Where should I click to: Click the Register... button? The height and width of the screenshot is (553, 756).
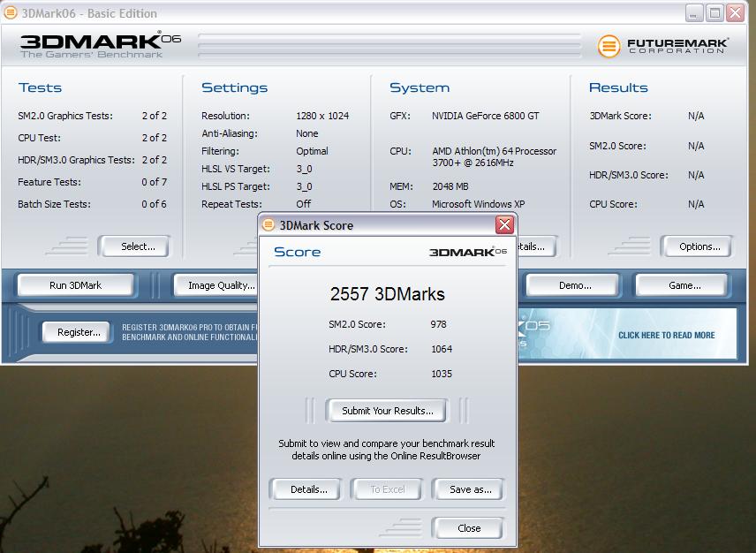[77, 332]
